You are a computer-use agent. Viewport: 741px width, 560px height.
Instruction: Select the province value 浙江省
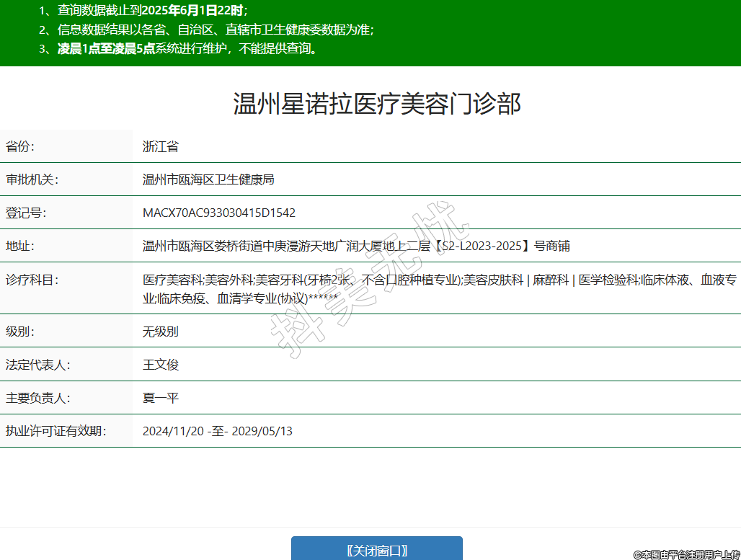(160, 147)
